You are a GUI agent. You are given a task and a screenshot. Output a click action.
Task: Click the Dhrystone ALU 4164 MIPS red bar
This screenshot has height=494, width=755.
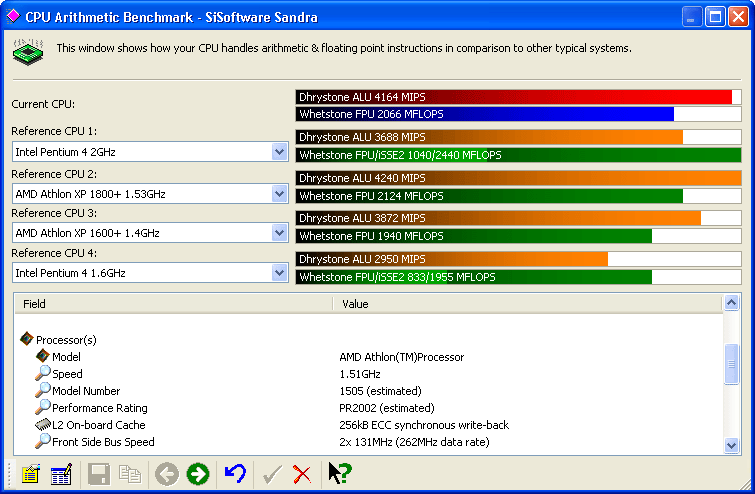click(519, 97)
